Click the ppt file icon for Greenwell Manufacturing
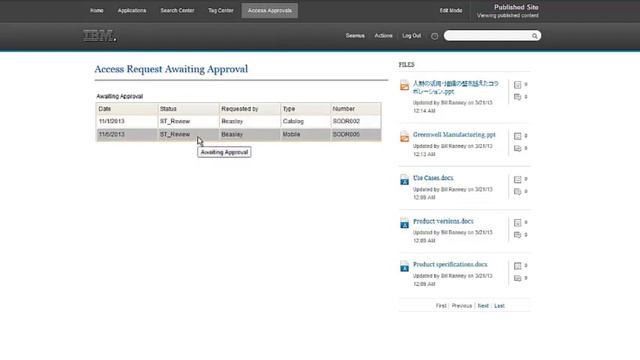640x360 pixels. [x=404, y=136]
